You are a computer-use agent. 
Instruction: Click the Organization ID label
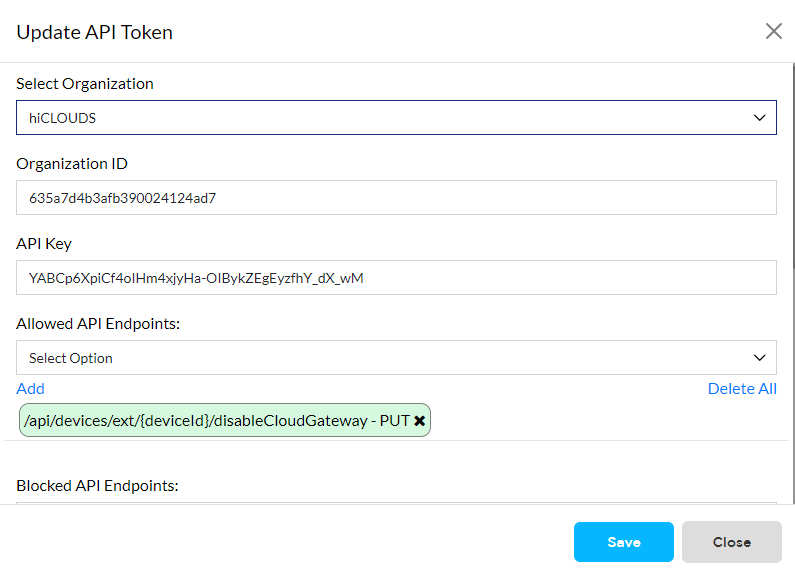(x=72, y=164)
